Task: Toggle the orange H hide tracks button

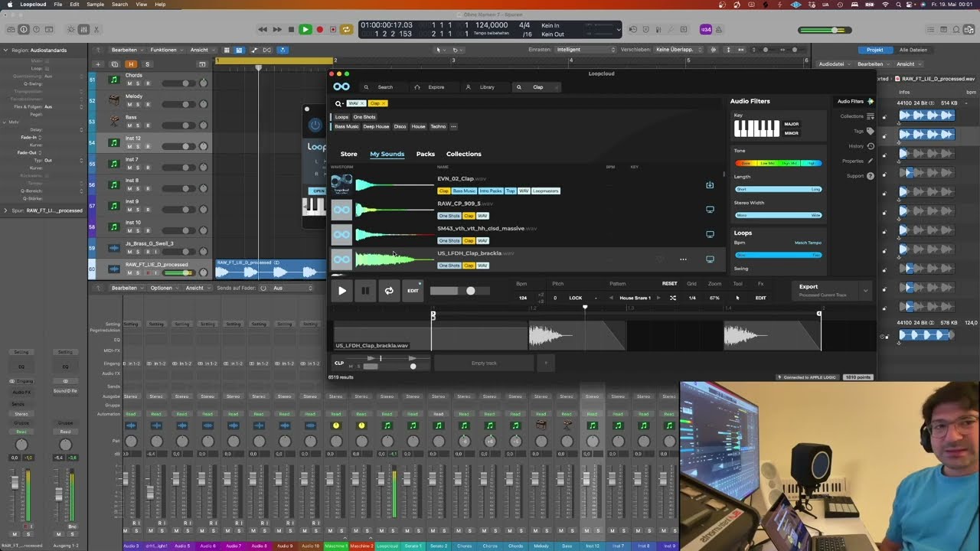Action: point(132,64)
